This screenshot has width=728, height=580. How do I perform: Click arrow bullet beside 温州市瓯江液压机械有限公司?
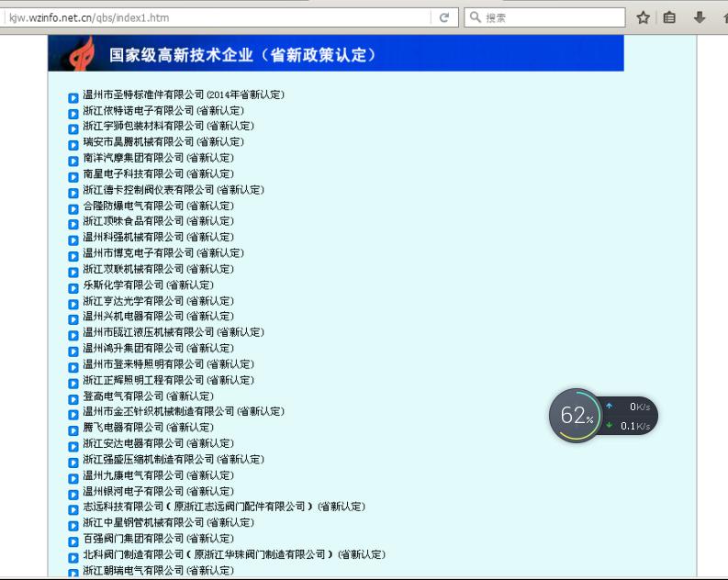(73, 336)
